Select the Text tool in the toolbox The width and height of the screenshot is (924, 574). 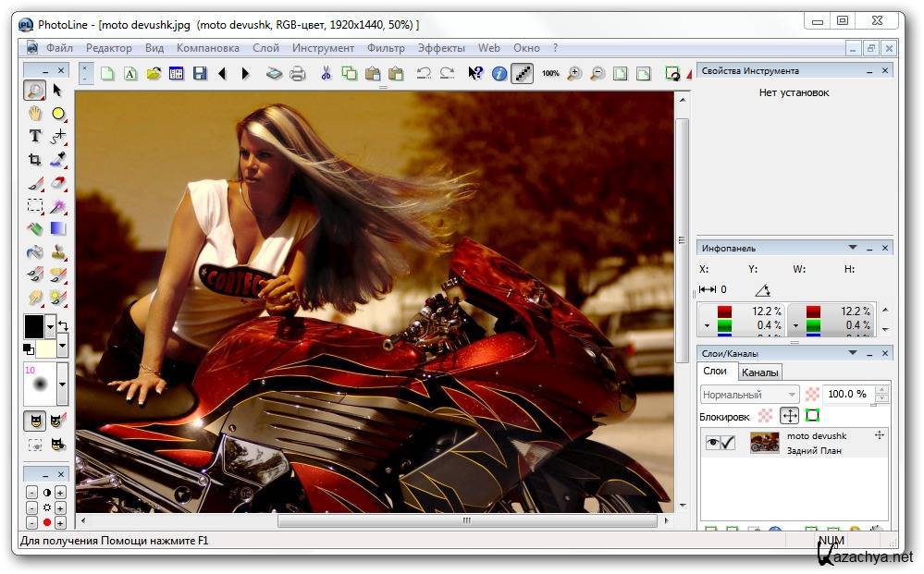[35, 136]
